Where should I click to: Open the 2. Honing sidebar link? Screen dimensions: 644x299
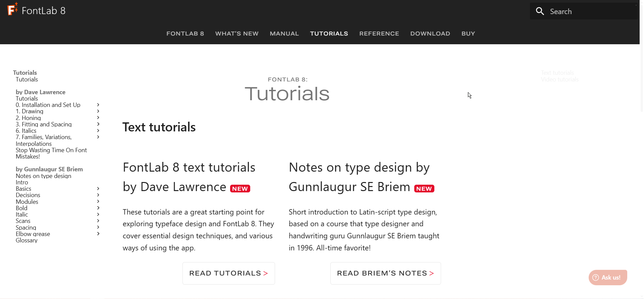pyautogui.click(x=28, y=118)
